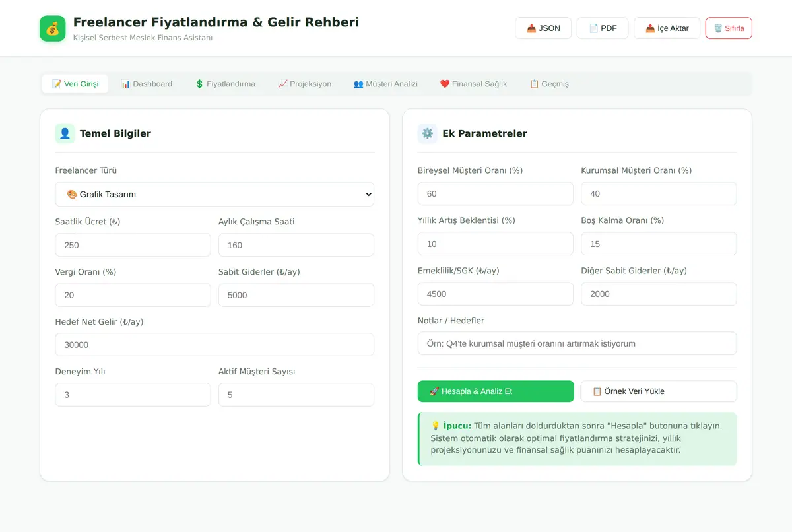The height and width of the screenshot is (532, 792).
Task: Click the Temel Bilgiler heading
Action: point(115,133)
